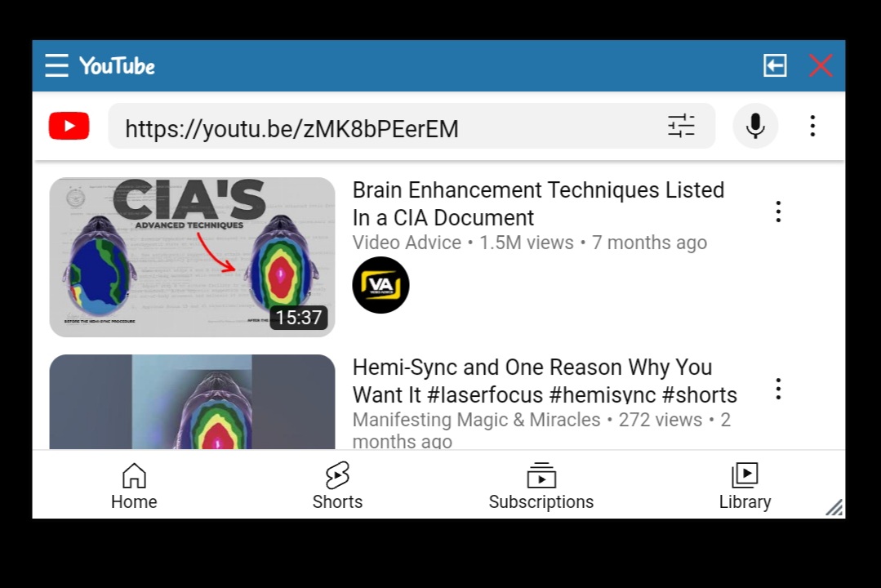Open the Subscriptions tab
This screenshot has width=881, height=588.
(541, 486)
